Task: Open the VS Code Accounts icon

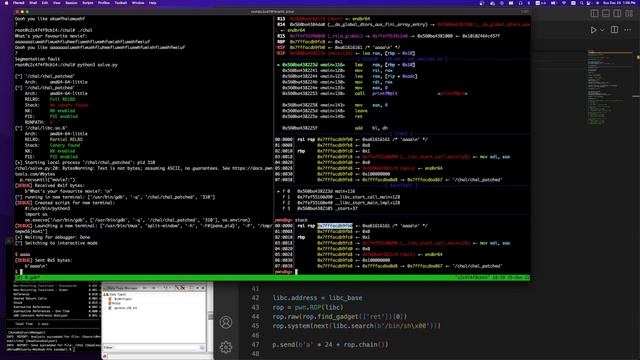Action: [x=226, y=322]
